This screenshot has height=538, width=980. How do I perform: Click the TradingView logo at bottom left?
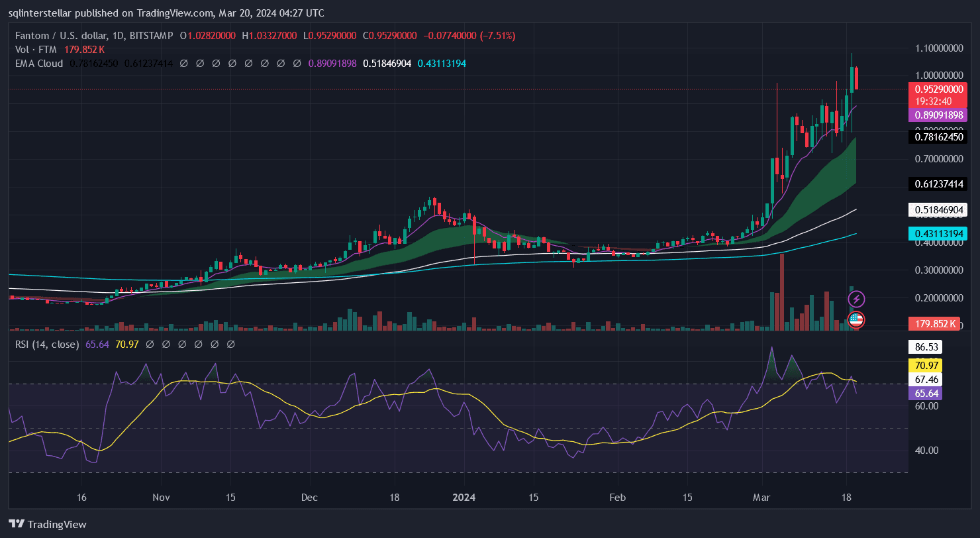point(48,524)
